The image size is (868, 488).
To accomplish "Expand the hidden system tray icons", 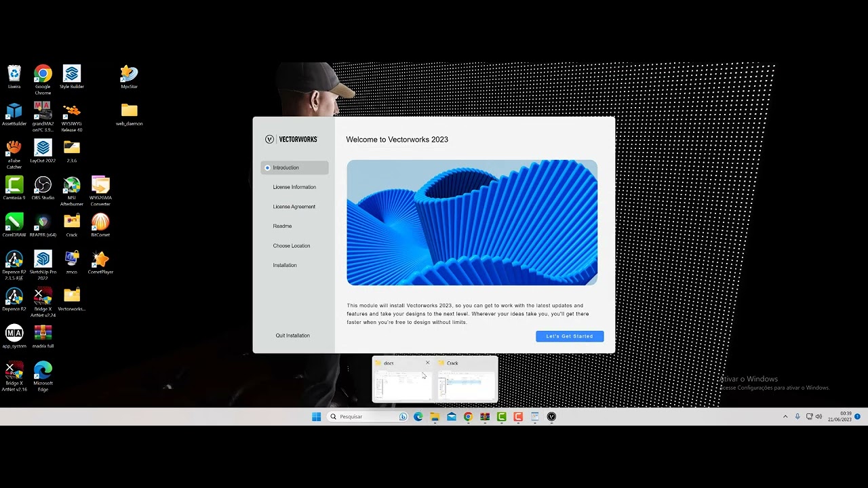I will coord(785,417).
